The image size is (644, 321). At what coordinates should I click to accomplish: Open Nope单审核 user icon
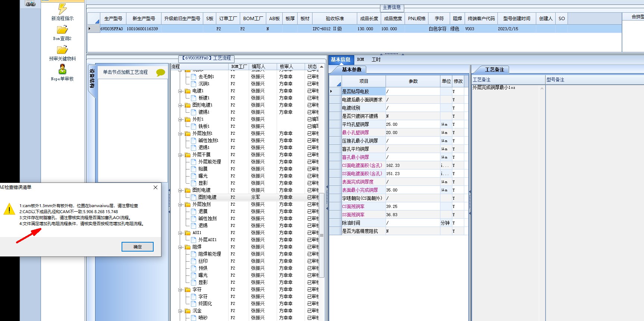(x=62, y=69)
